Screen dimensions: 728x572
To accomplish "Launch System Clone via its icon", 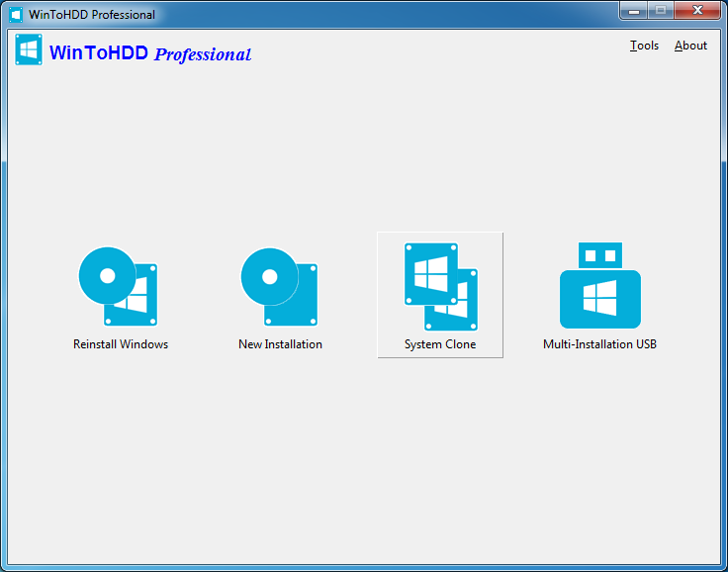I will [x=440, y=286].
